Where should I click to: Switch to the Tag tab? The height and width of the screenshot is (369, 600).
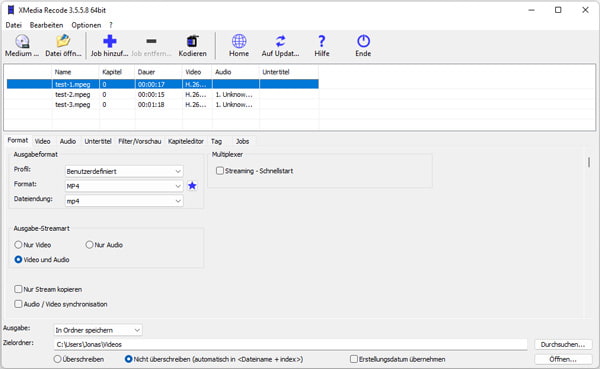216,141
